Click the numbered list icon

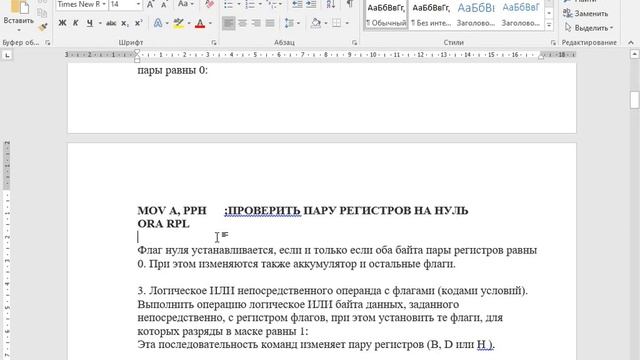[x=250, y=4]
